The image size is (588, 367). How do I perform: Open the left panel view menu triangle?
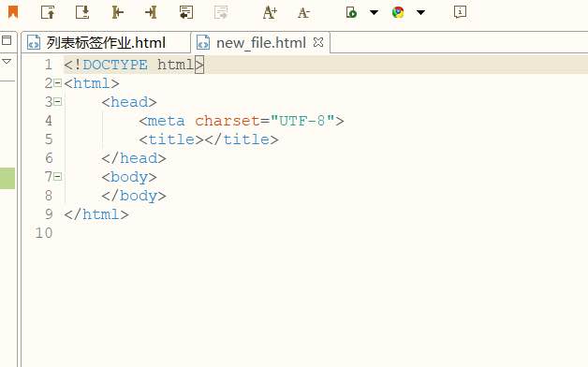point(7,61)
